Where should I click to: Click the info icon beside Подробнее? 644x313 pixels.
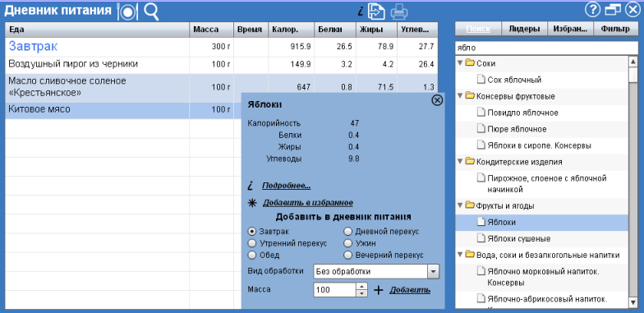point(250,186)
